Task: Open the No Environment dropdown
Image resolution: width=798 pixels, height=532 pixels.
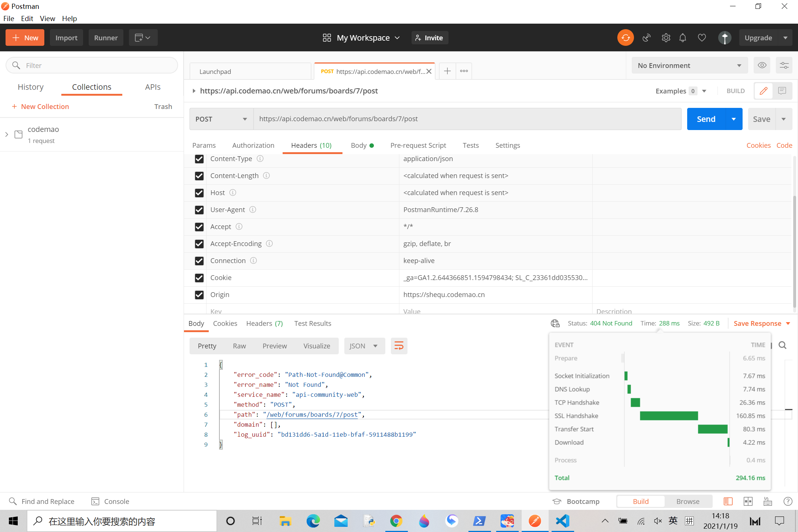Action: pyautogui.click(x=689, y=65)
